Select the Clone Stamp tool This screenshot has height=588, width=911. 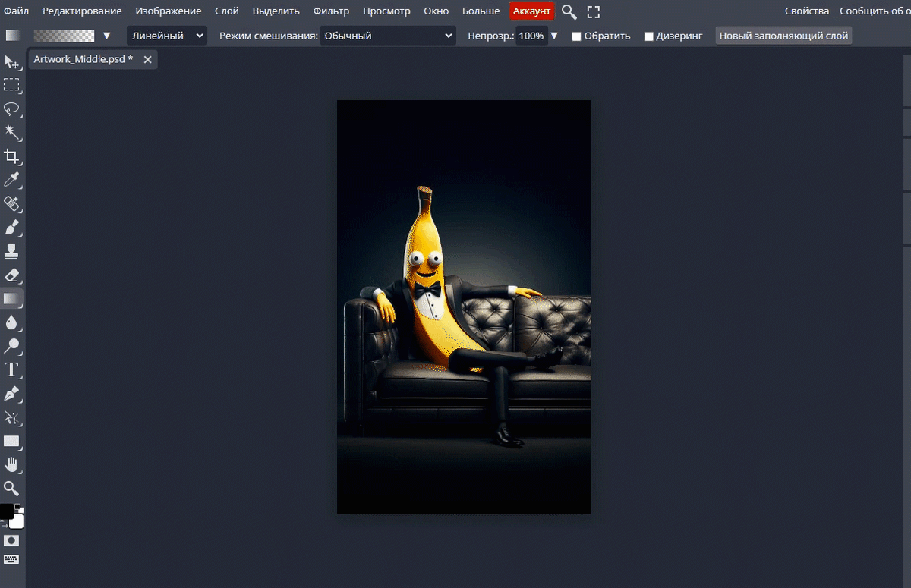click(11, 250)
